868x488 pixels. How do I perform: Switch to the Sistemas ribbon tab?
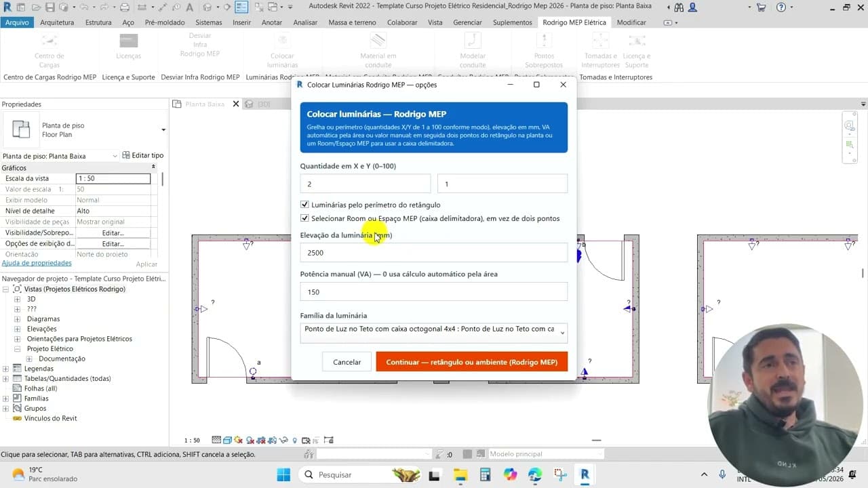209,22
